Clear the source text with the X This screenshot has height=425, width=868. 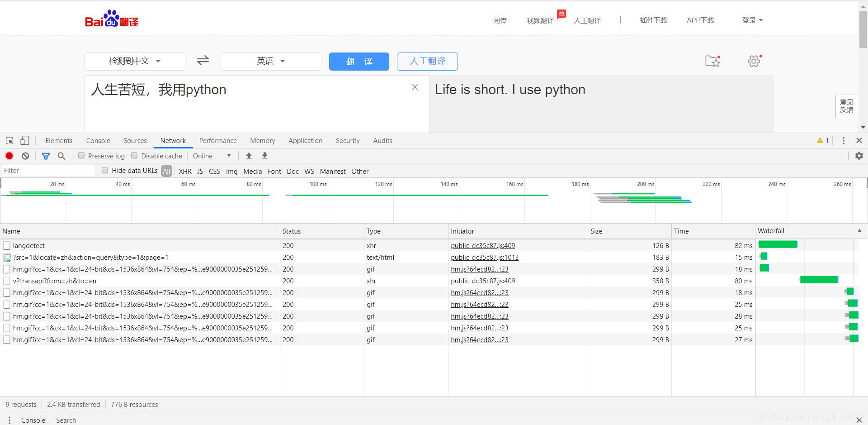click(415, 87)
